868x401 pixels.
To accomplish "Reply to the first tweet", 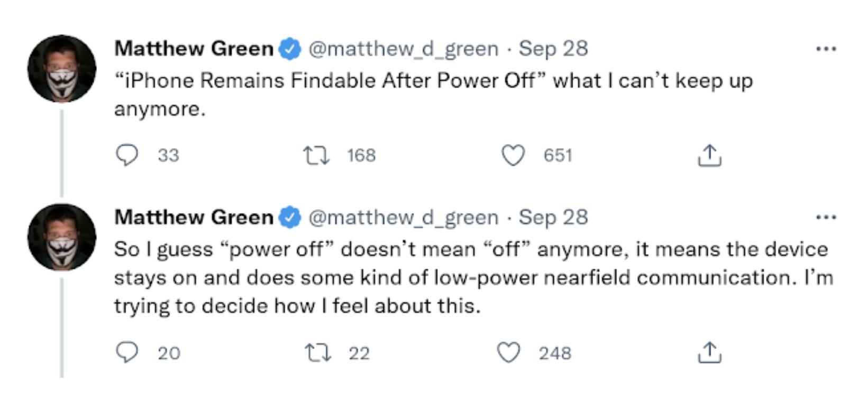I will (127, 155).
